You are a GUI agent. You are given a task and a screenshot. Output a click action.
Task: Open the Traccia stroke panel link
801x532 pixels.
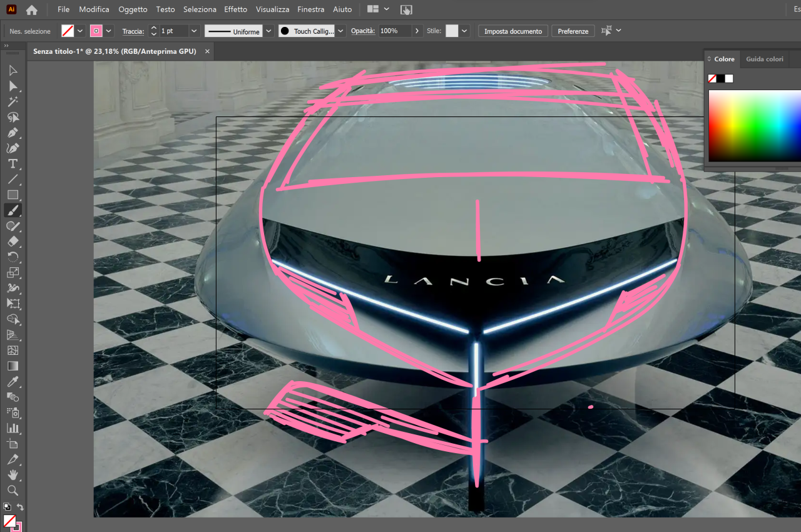click(133, 31)
